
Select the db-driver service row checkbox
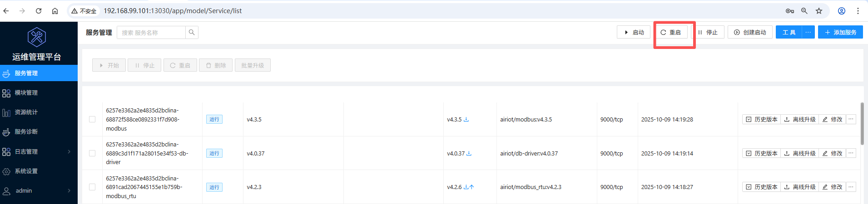pos(92,153)
